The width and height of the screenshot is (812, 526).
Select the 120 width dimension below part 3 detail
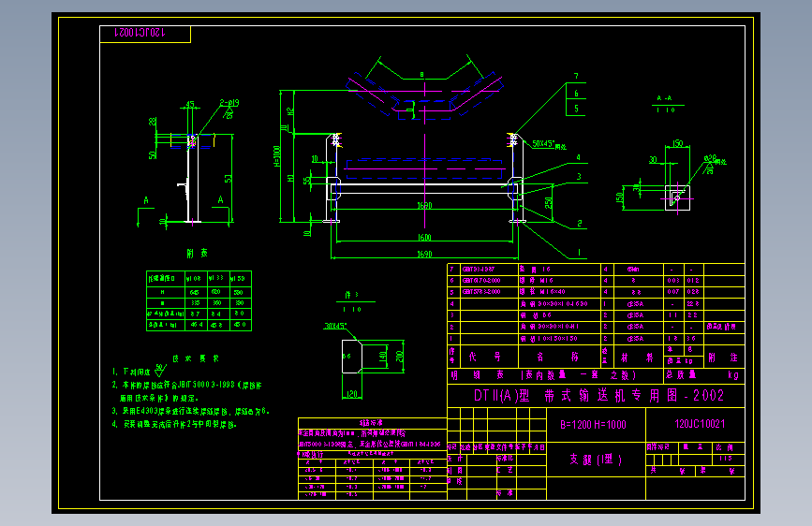point(351,394)
